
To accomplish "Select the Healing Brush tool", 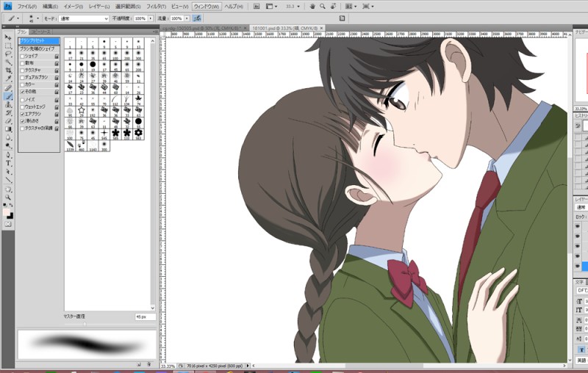I will (x=8, y=88).
